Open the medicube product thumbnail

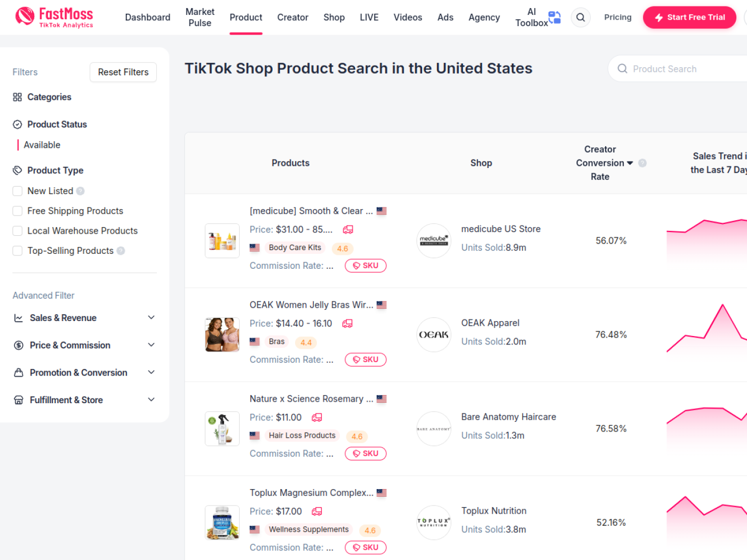pos(222,241)
